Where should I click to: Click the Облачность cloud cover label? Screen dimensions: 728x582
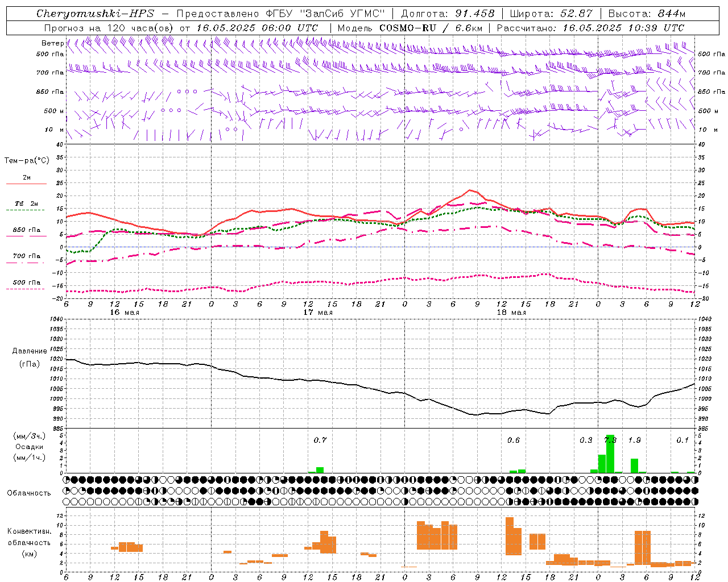click(x=29, y=493)
